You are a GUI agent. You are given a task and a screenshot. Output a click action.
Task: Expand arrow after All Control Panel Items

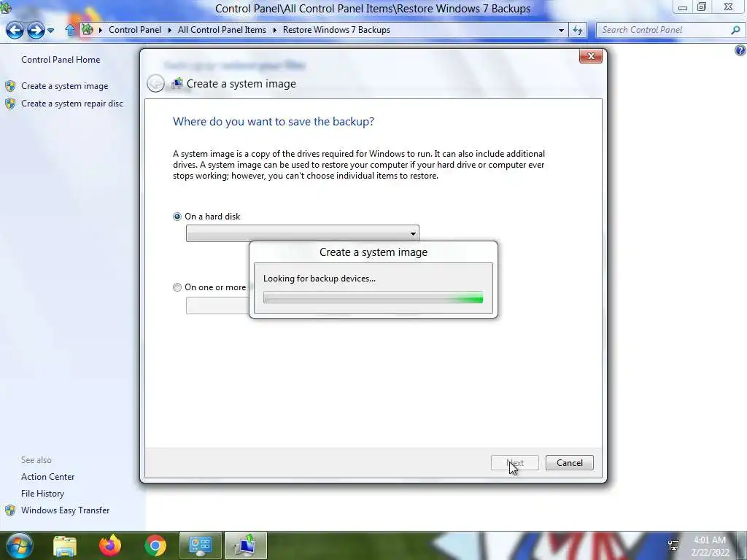[274, 30]
